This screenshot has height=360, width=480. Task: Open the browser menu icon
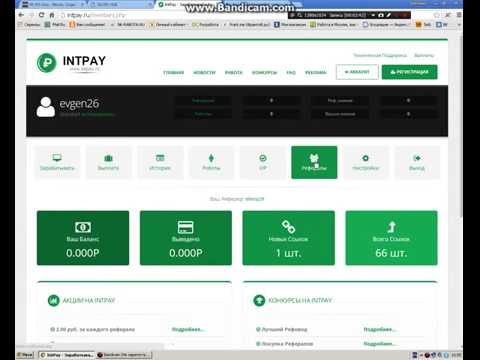(459, 15)
